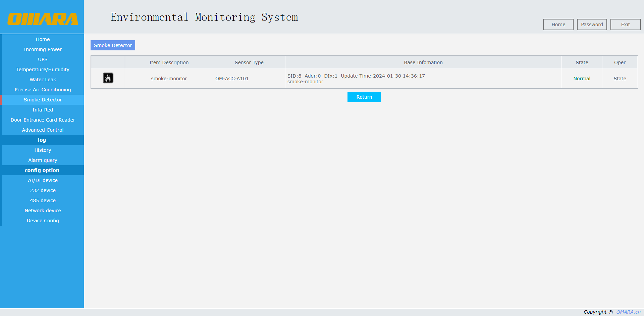Click State link in Oper column
644x316 pixels.
[x=620, y=79]
